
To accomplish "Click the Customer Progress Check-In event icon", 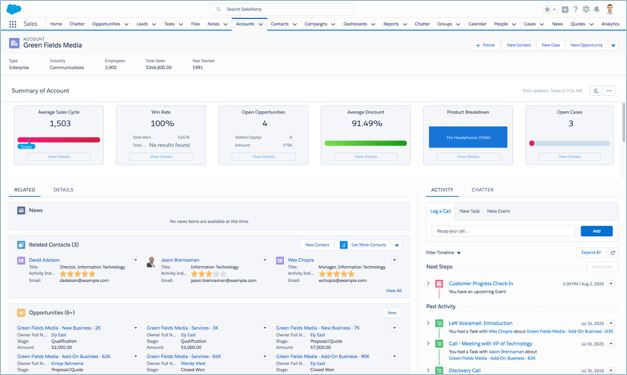I will (439, 283).
